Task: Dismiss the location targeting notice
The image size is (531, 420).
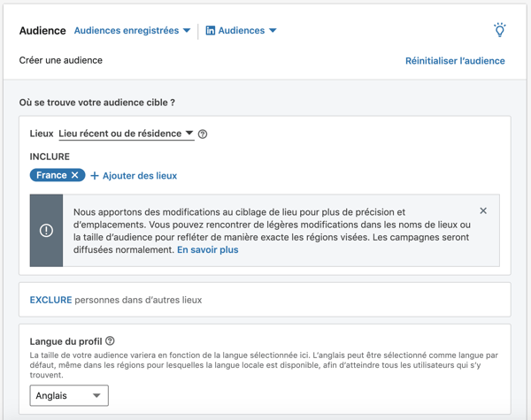Action: click(483, 210)
